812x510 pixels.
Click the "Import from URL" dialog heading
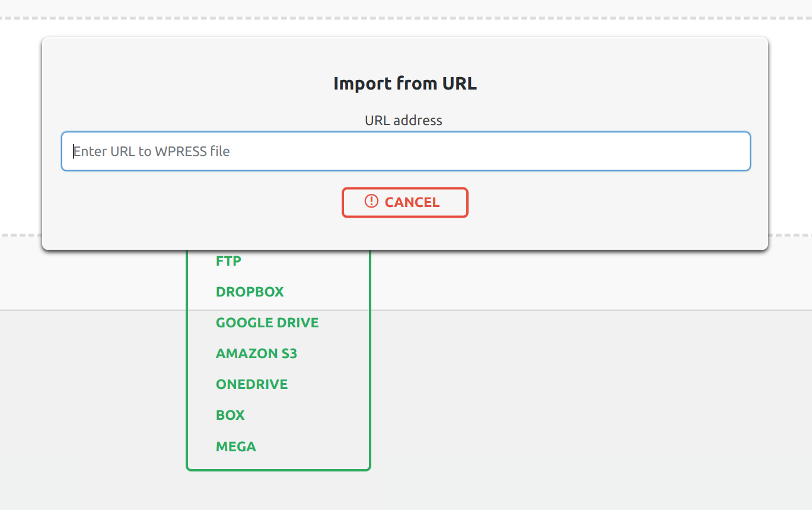(x=405, y=84)
